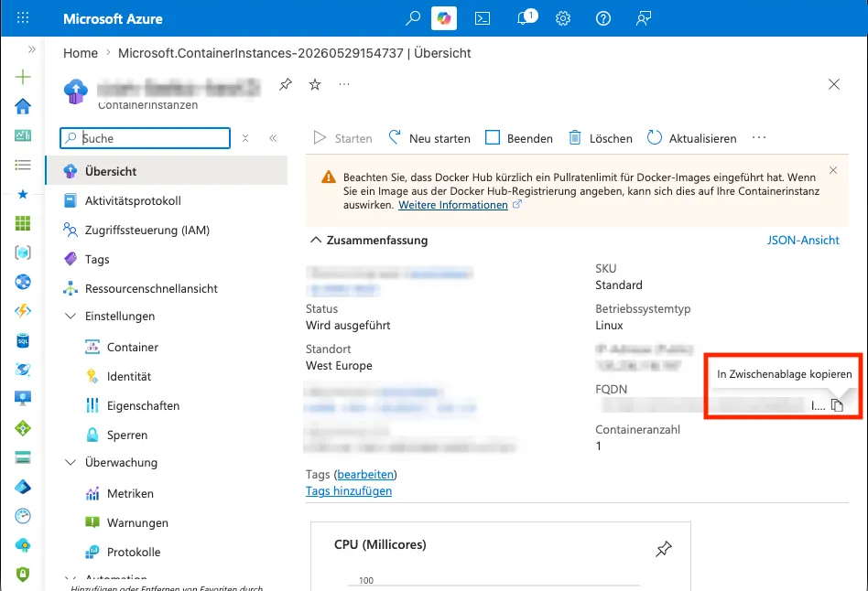
Task: Open Resource groups cube icon in the sidebar
Action: (x=23, y=253)
